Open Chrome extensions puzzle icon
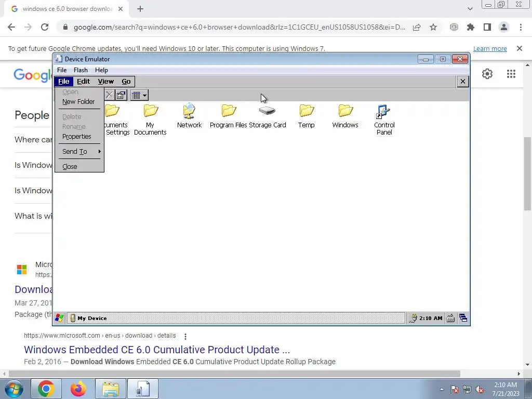 471,27
